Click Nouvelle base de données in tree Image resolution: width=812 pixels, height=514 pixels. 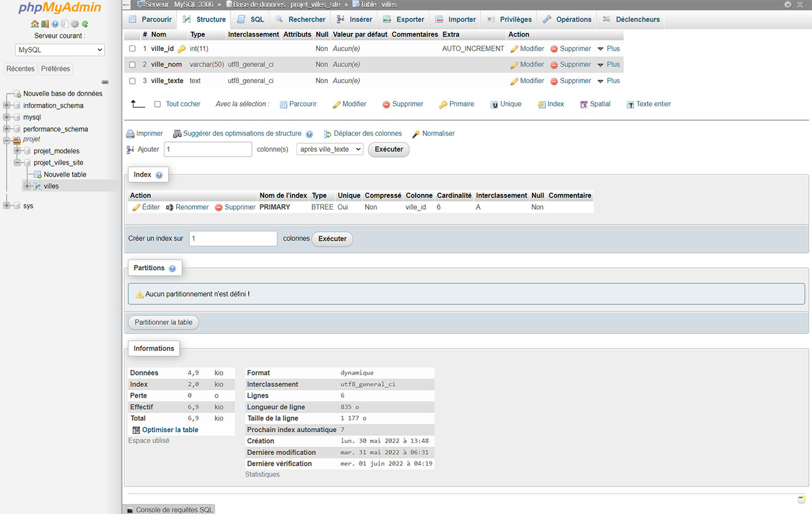(63, 94)
